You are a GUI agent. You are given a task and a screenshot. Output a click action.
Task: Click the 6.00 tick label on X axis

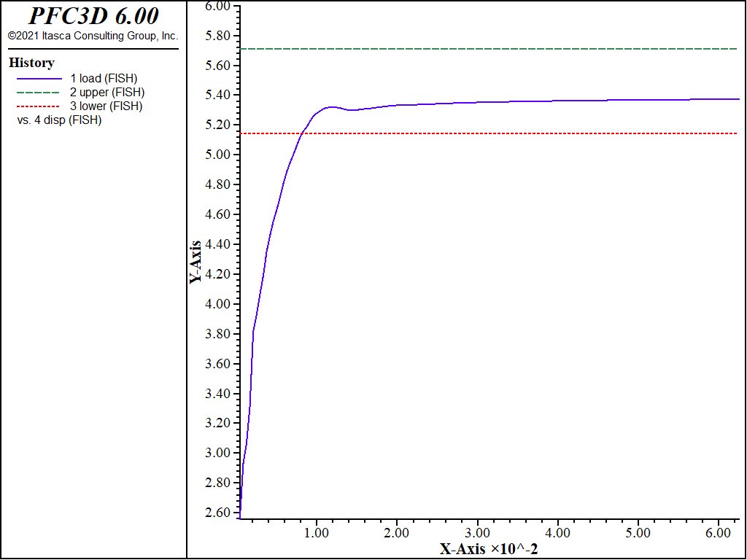[x=719, y=532]
